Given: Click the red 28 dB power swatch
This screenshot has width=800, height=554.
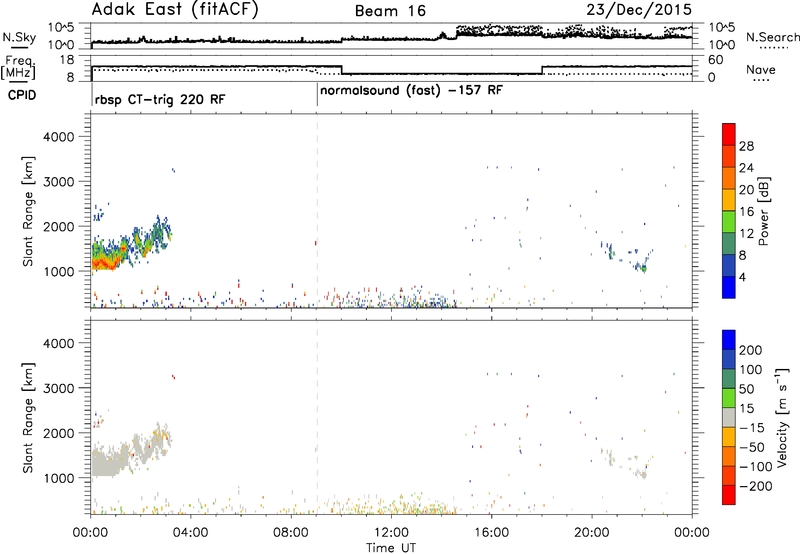Looking at the screenshot, I should pos(729,135).
